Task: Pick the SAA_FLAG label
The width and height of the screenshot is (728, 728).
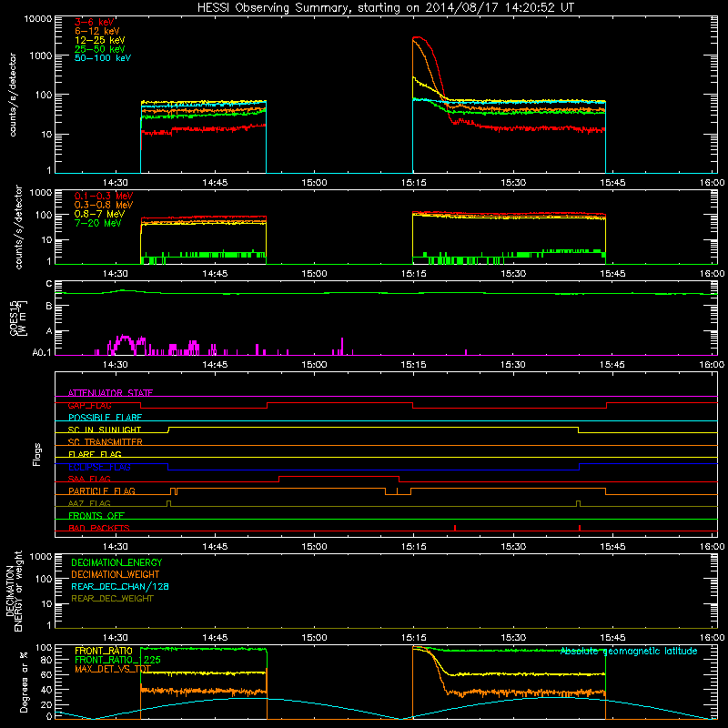Action: tap(89, 479)
